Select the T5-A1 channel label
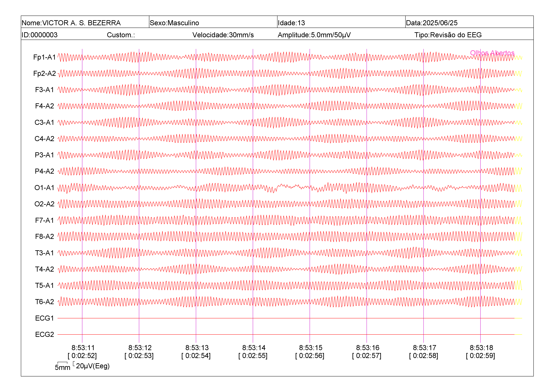Image resolution: width=554 pixels, height=392 pixels. point(44,285)
